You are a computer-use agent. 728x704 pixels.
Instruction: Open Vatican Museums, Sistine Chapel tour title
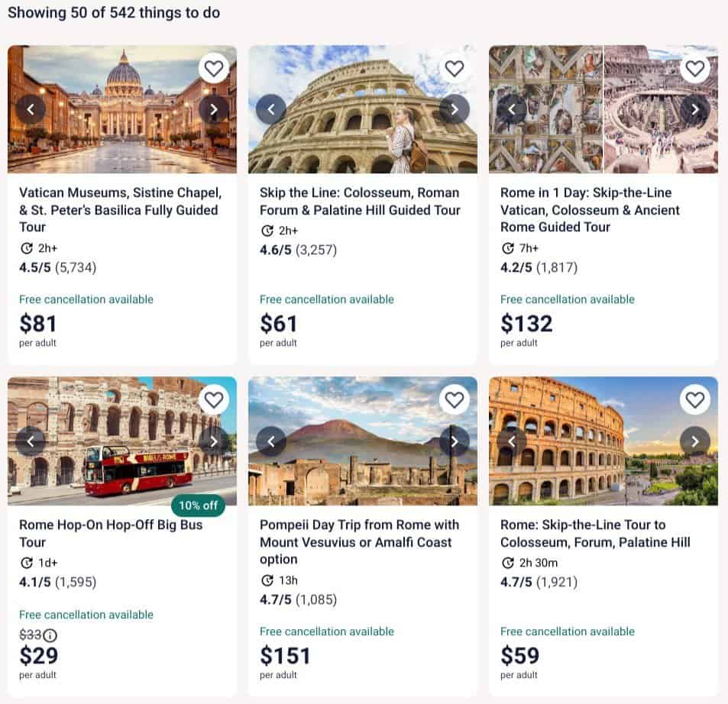click(120, 210)
